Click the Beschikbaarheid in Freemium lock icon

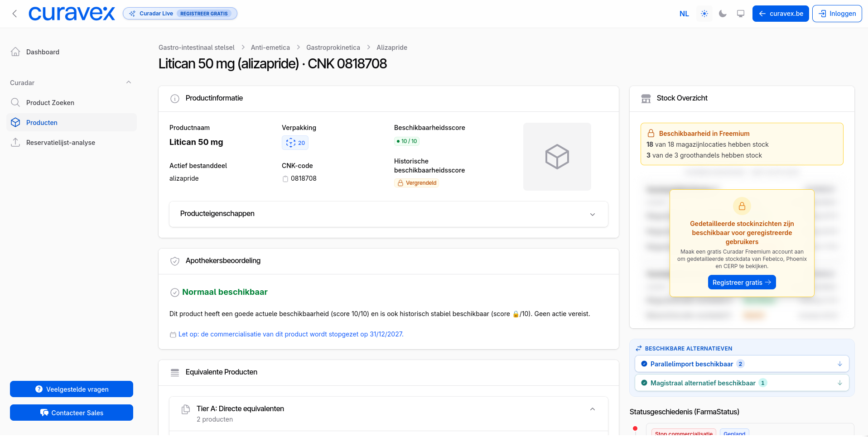point(651,134)
